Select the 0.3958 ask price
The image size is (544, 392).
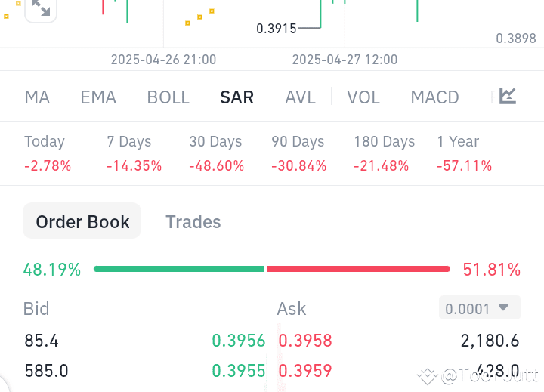pyautogui.click(x=305, y=341)
